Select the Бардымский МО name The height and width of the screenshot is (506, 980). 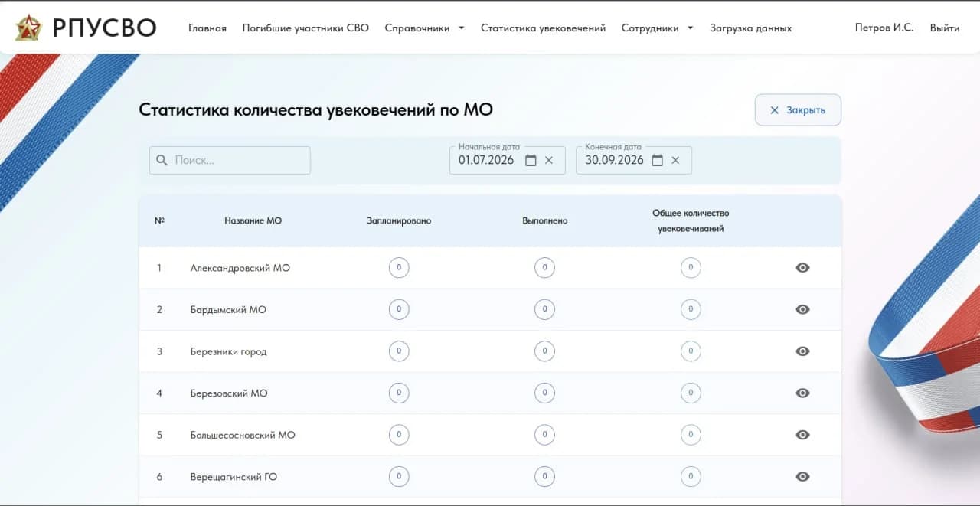228,309
